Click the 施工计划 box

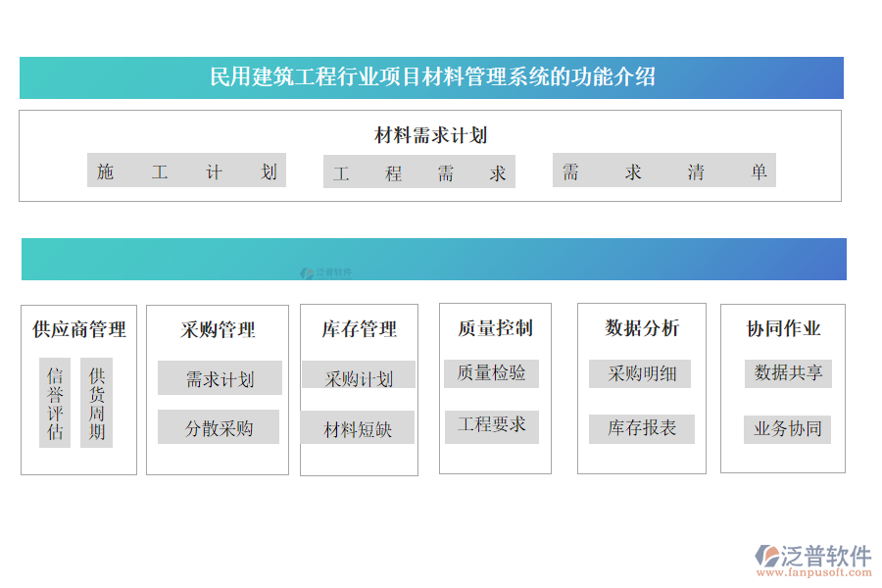pos(186,171)
